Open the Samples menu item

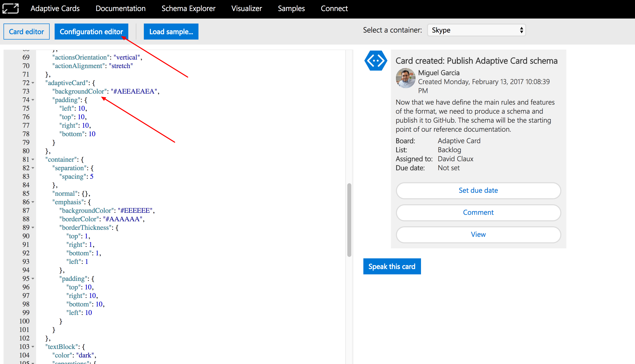coord(291,8)
